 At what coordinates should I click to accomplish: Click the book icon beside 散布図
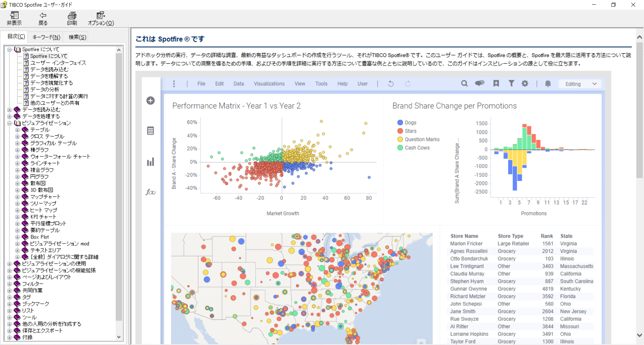pyautogui.click(x=25, y=183)
